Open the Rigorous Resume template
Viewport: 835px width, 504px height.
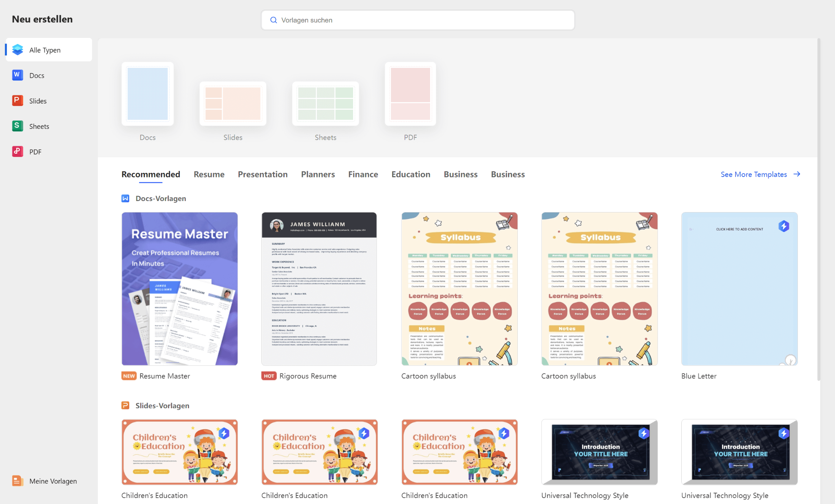pyautogui.click(x=319, y=289)
